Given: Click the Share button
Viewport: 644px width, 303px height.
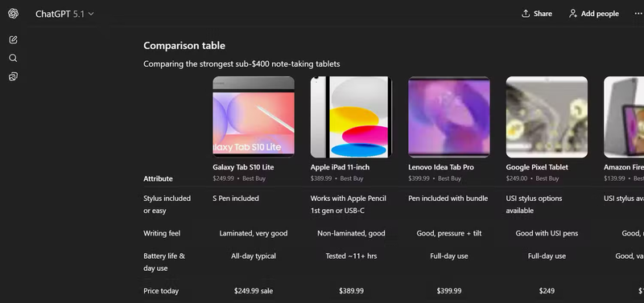Looking at the screenshot, I should 536,14.
